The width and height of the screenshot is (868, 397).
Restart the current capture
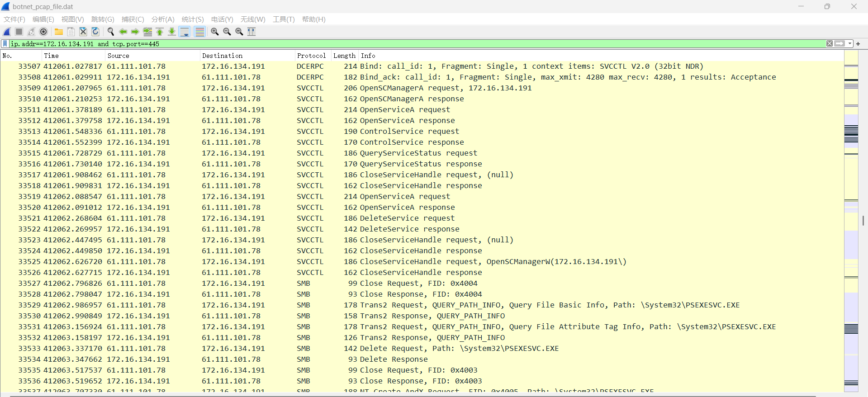click(x=31, y=32)
